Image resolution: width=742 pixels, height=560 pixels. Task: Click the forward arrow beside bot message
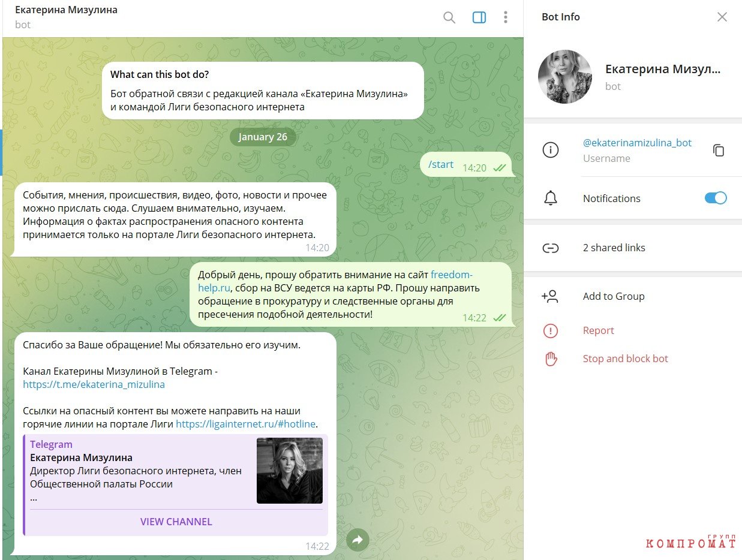[x=358, y=540]
